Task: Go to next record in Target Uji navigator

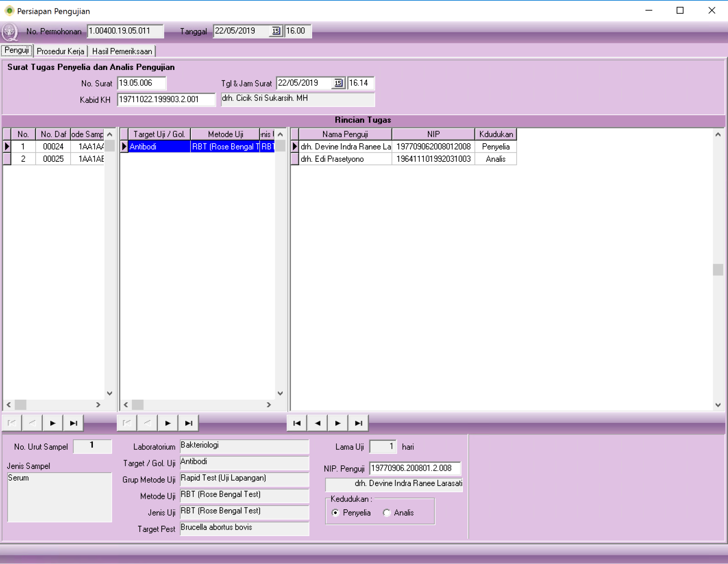Action: click(168, 423)
